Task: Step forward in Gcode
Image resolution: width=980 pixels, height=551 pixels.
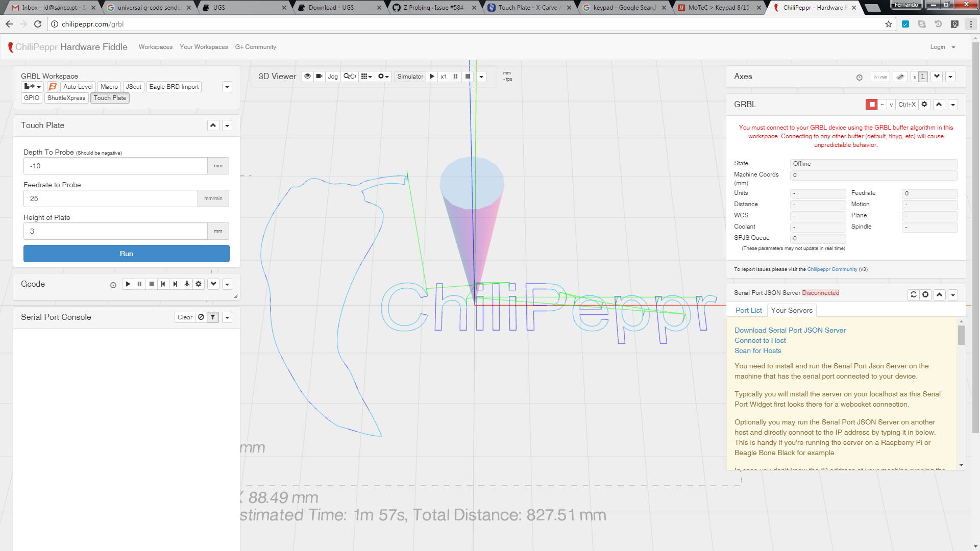Action: (x=175, y=284)
